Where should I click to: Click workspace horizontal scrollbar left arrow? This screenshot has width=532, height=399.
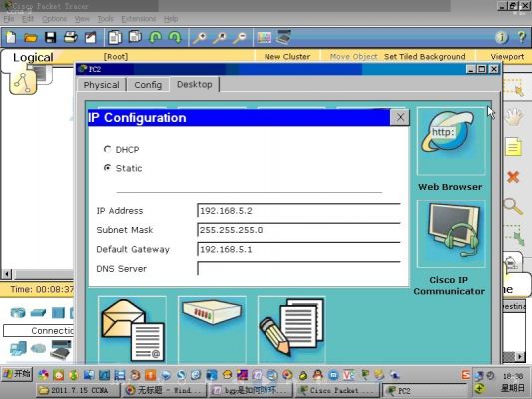pos(7,274)
